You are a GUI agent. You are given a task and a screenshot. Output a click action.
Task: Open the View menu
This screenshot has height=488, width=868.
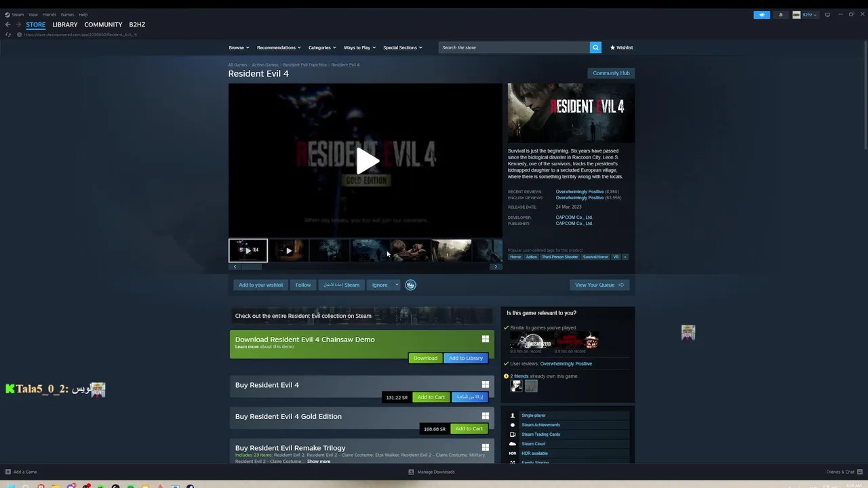coord(33,14)
